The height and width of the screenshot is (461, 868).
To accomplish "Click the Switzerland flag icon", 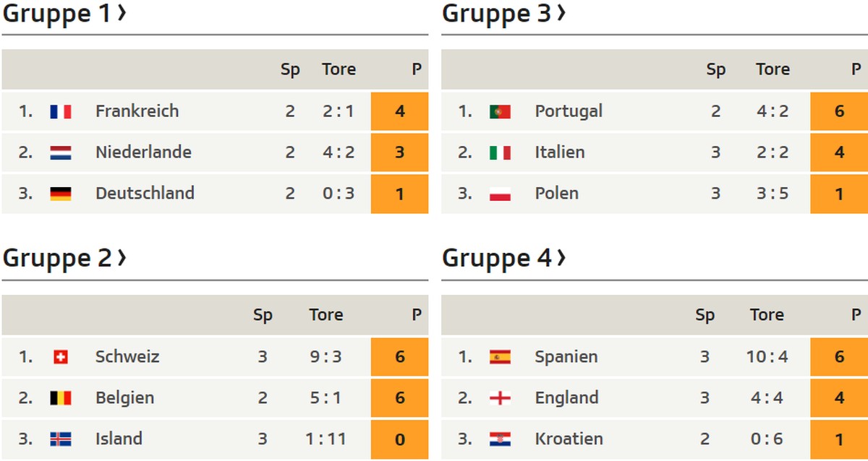I will point(61,357).
